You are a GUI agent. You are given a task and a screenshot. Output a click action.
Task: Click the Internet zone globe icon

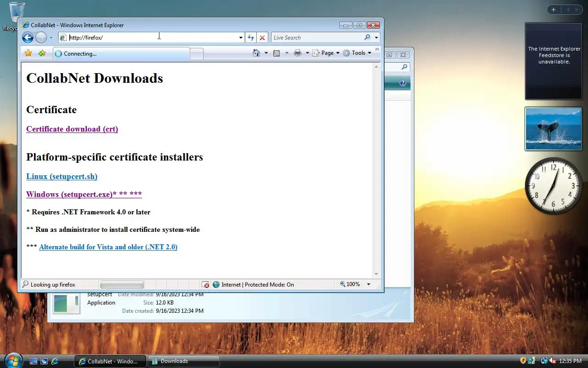pos(216,285)
